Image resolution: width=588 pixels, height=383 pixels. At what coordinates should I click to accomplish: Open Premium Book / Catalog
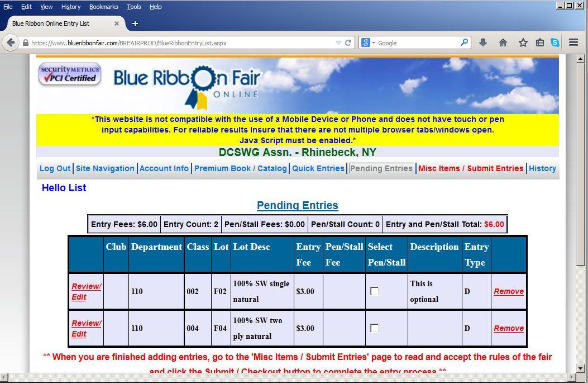(240, 168)
